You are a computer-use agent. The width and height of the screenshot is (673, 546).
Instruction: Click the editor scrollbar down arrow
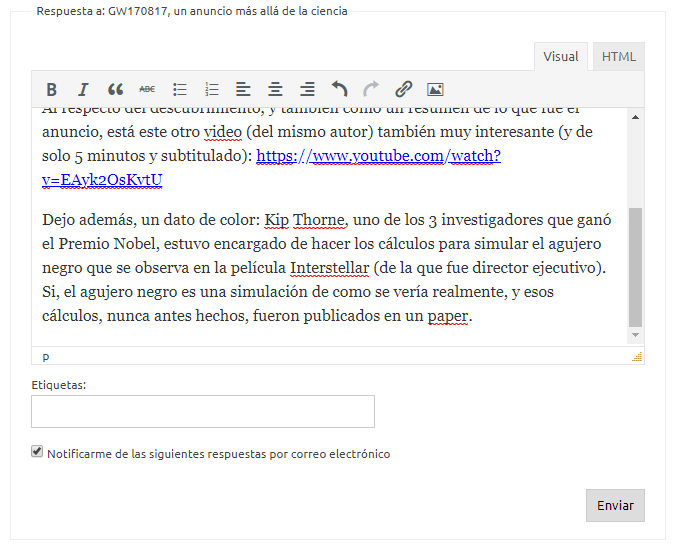tap(635, 336)
